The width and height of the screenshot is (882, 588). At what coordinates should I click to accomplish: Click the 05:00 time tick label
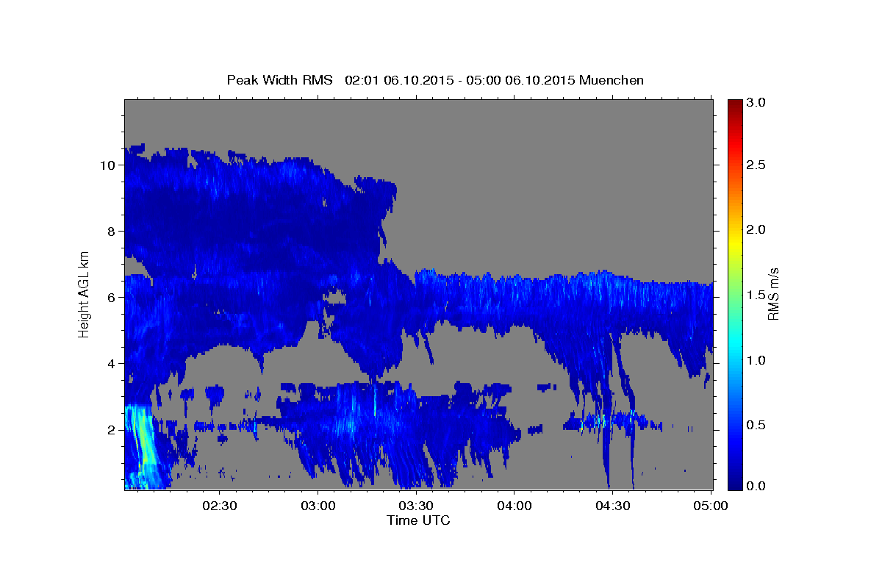(x=711, y=506)
